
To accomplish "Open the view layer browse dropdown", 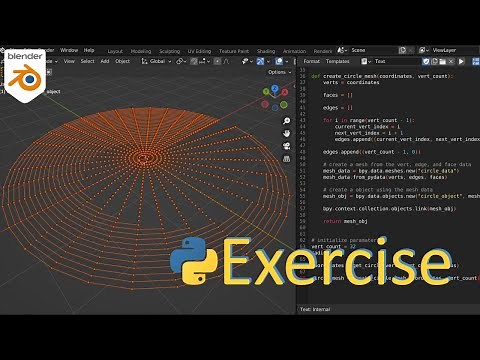I will click(x=423, y=50).
